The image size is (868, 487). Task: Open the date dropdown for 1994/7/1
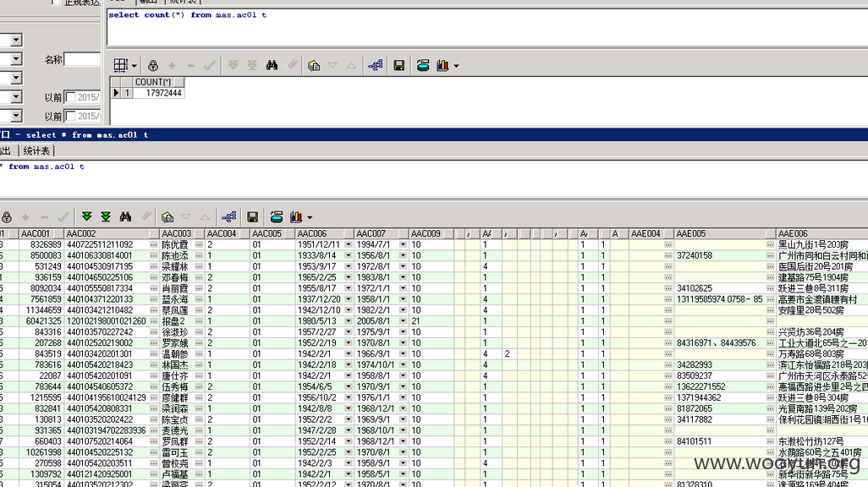pyautogui.click(x=403, y=244)
